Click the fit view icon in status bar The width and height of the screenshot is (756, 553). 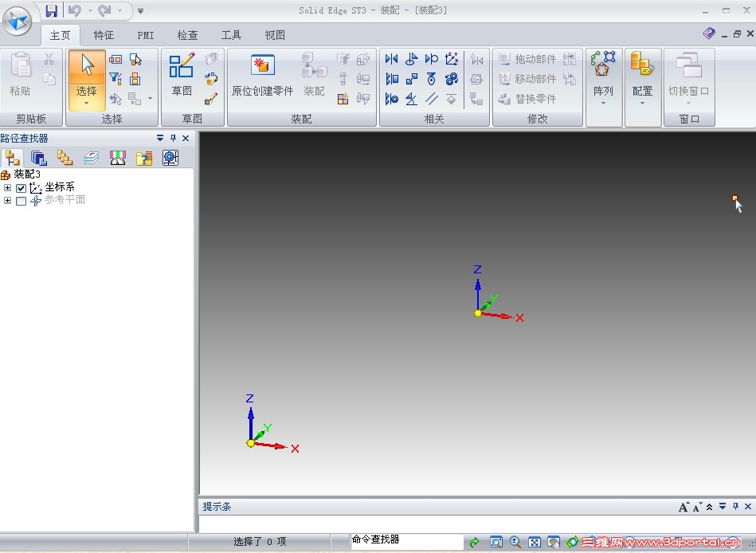(x=535, y=542)
